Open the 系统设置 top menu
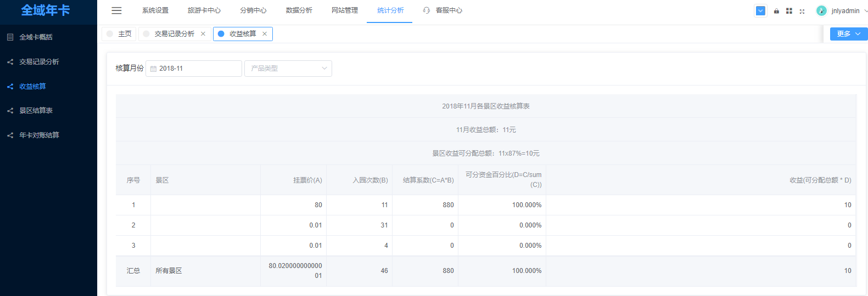The image size is (868, 296). [155, 10]
